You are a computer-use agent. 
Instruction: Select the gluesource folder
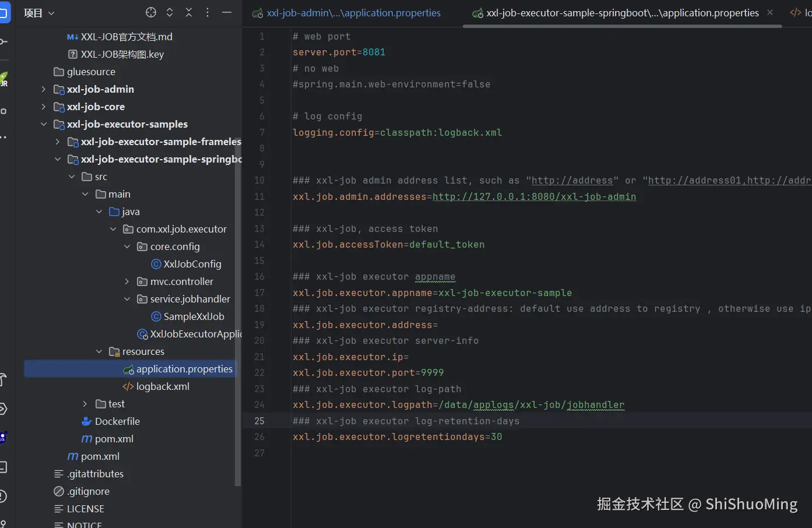pyautogui.click(x=91, y=72)
